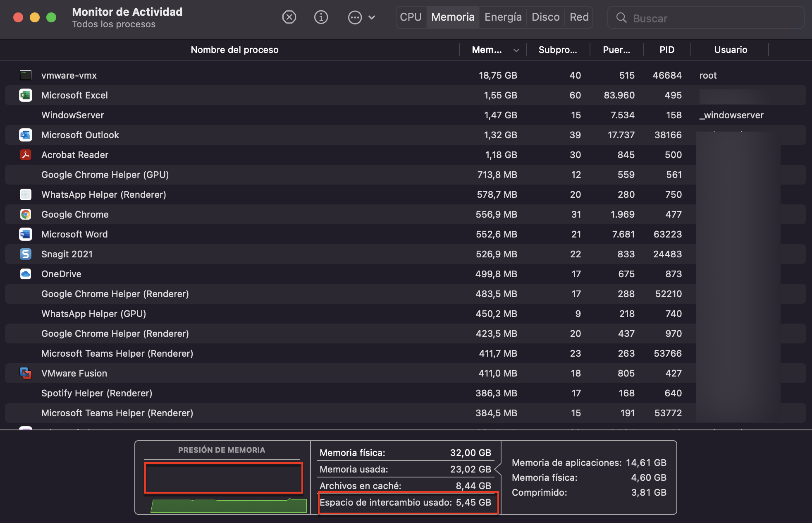Click the search magnifier icon
This screenshot has width=812, height=523.
pyautogui.click(x=621, y=18)
